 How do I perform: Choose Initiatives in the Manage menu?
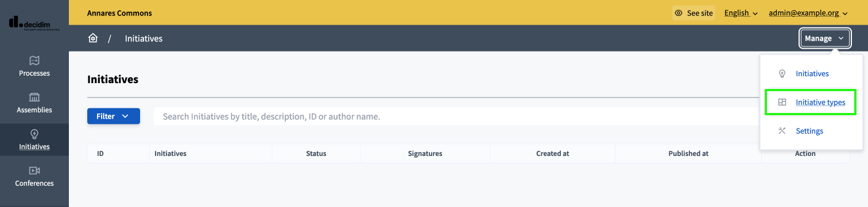(812, 73)
